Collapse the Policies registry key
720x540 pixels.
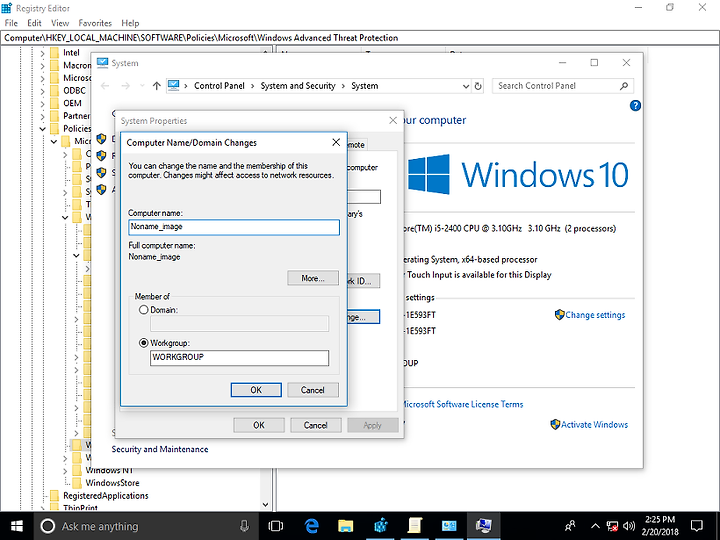pos(42,129)
